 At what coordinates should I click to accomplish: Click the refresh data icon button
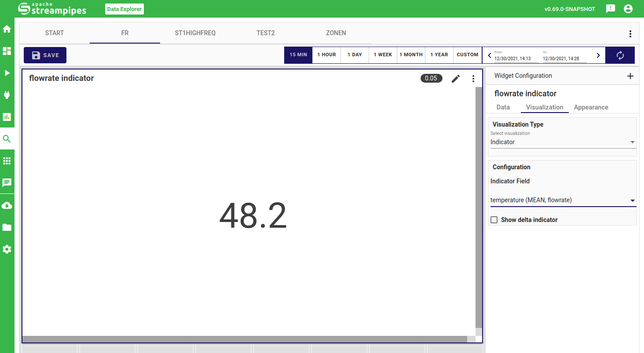[x=620, y=55]
